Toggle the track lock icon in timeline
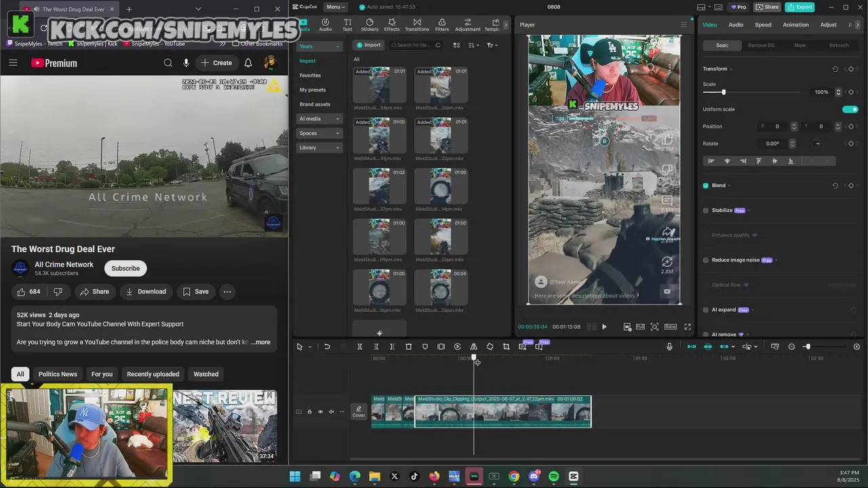Screen dimensions: 868x488 click(x=310, y=411)
